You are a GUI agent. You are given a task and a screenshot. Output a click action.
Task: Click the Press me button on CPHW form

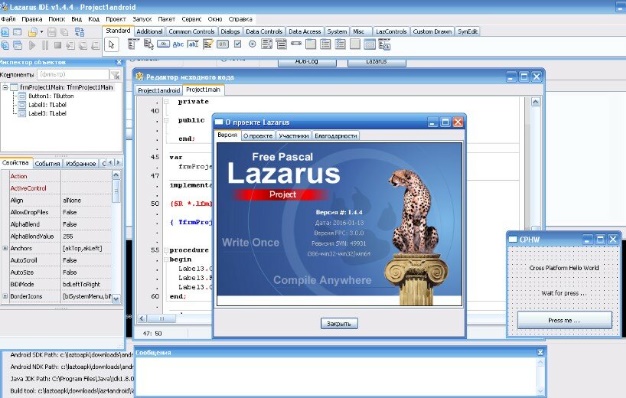[564, 320]
